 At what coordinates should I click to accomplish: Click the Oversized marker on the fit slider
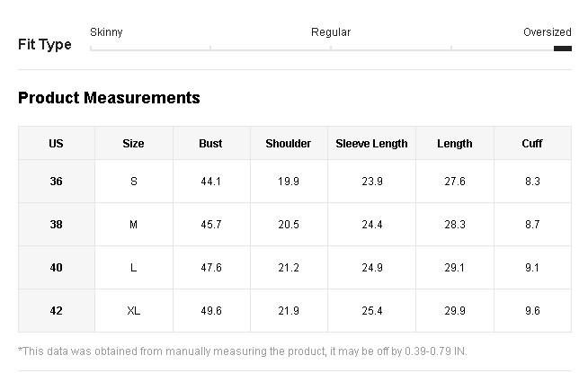562,49
